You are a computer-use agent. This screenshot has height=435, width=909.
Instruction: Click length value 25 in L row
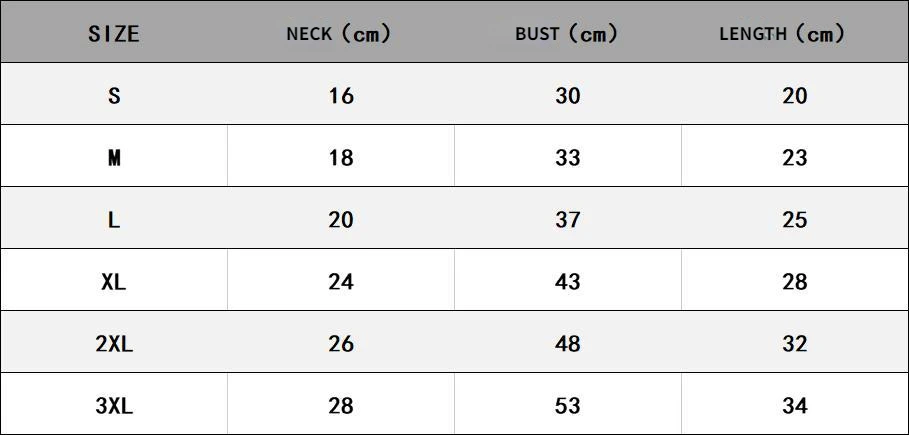point(795,220)
